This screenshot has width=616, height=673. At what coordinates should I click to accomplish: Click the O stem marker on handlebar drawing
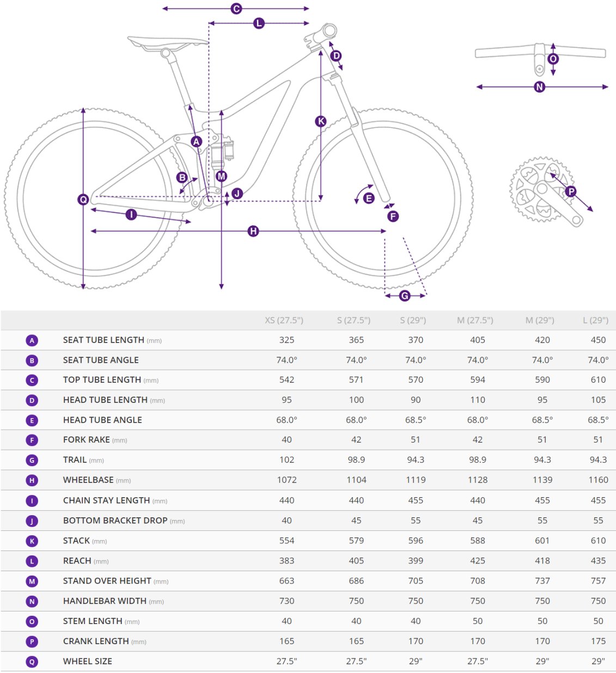point(553,59)
